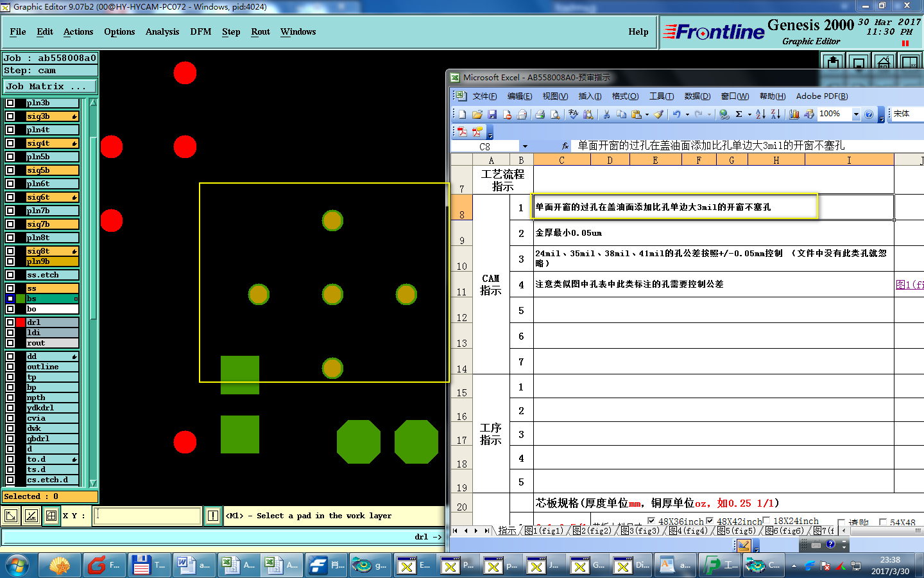
Task: Open the Excel Name Box C8 dropdown arrow
Action: click(525, 146)
